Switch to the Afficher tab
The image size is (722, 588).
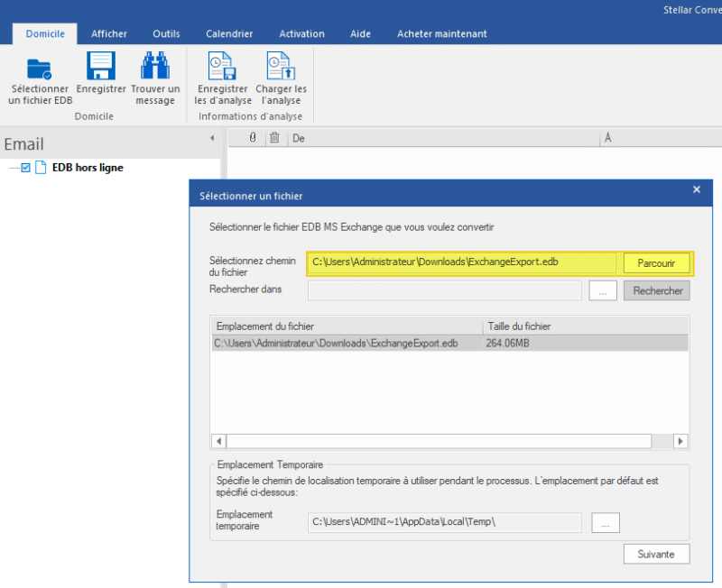tap(109, 34)
